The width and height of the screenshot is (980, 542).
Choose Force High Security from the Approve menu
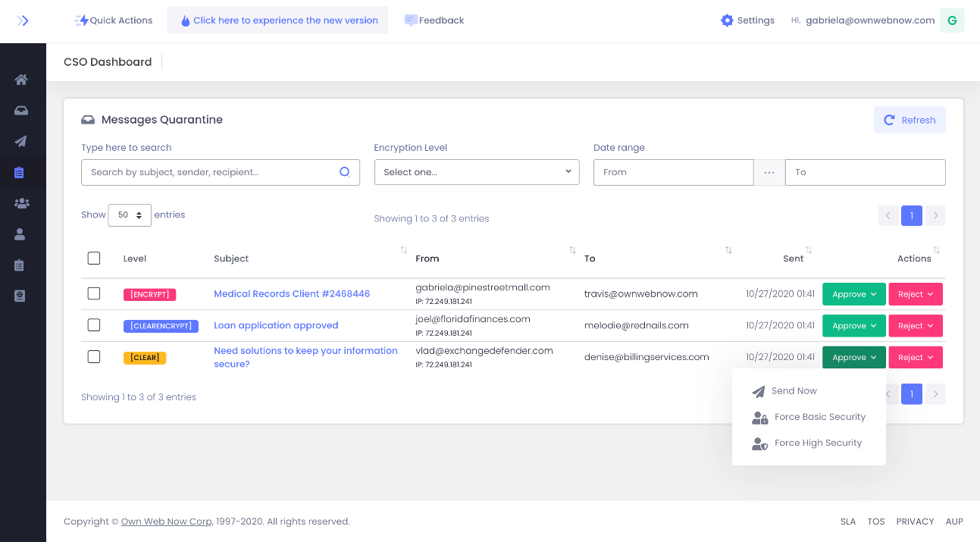[819, 443]
